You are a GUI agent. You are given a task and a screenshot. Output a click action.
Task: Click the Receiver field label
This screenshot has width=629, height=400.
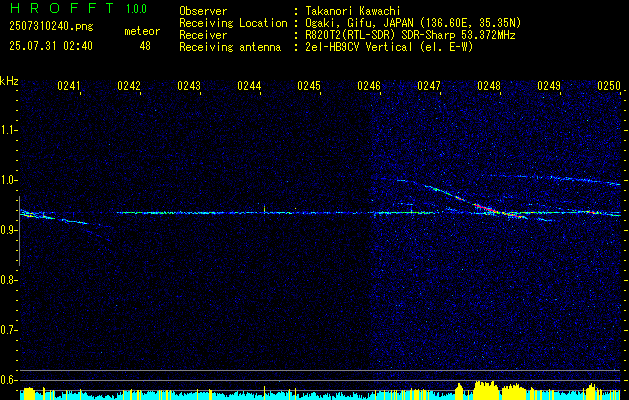point(203,35)
